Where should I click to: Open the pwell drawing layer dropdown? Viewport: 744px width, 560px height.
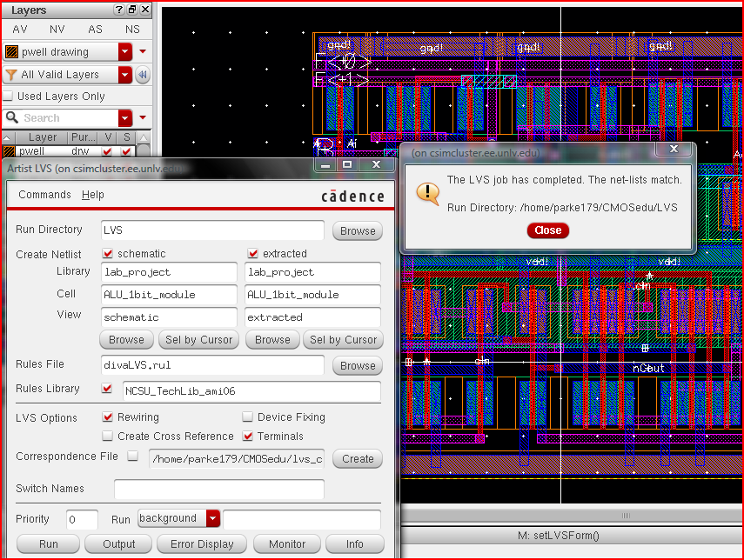point(125,52)
